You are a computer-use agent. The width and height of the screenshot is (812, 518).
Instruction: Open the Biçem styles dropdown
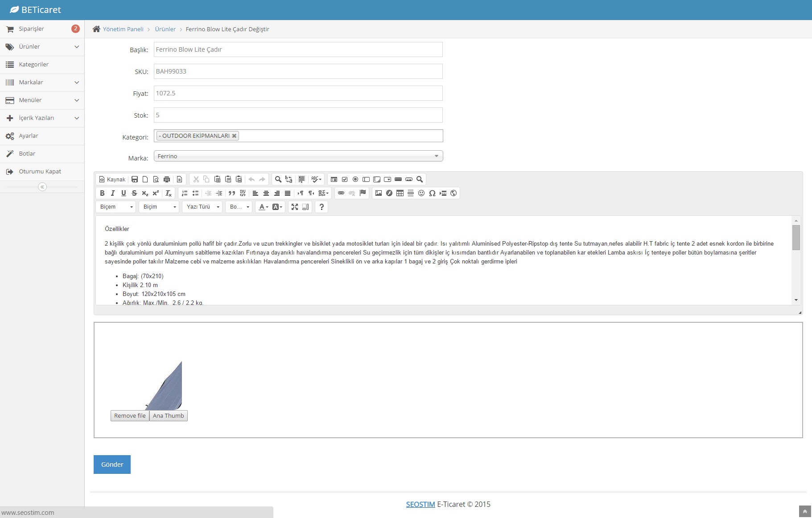116,207
